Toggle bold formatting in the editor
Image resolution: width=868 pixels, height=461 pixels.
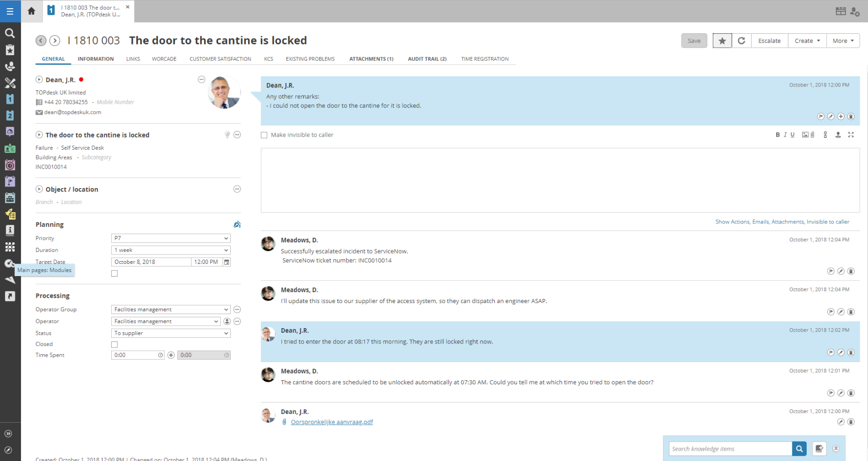pos(778,135)
